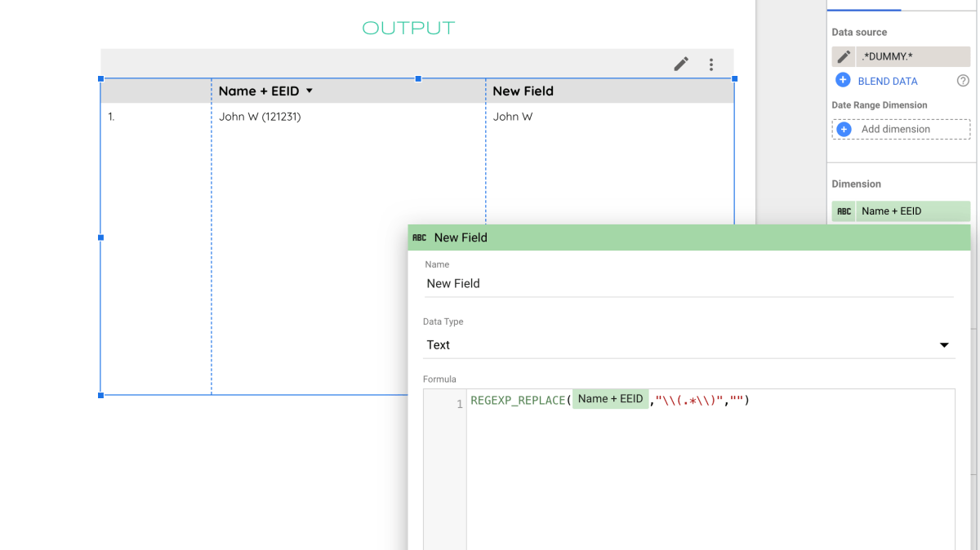Viewport: 980px width, 550px height.
Task: Select the .*DUMMY.* data source
Action: (x=913, y=56)
